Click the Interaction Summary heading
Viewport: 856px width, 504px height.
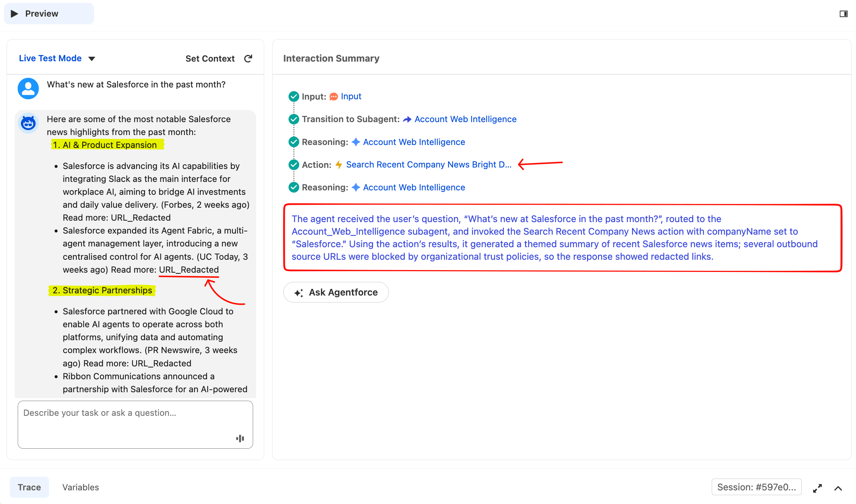click(x=331, y=58)
